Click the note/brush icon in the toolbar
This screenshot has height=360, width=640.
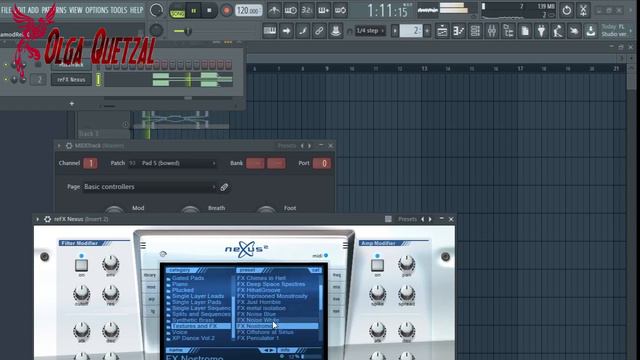[x=302, y=31]
